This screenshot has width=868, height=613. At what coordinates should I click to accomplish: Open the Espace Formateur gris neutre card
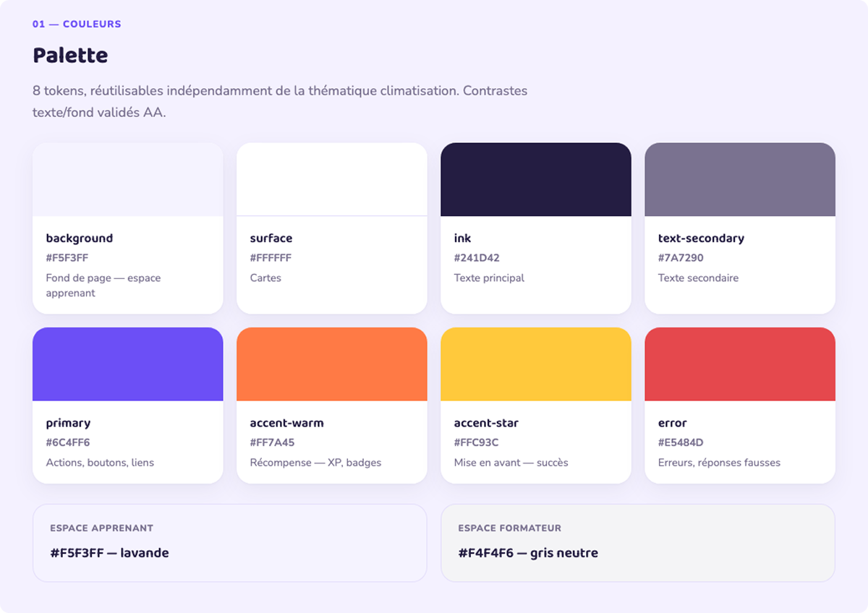[638, 543]
